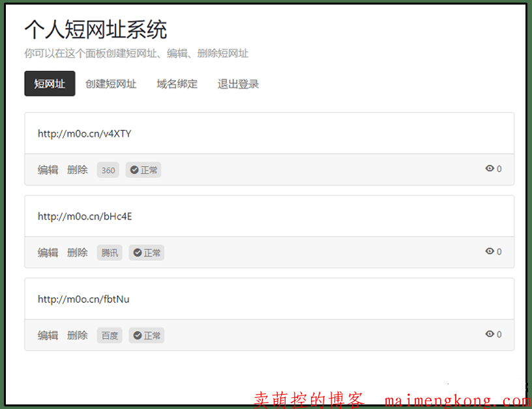The height and width of the screenshot is (409, 532).
Task: Open the 创建短网址 tab
Action: click(x=111, y=84)
